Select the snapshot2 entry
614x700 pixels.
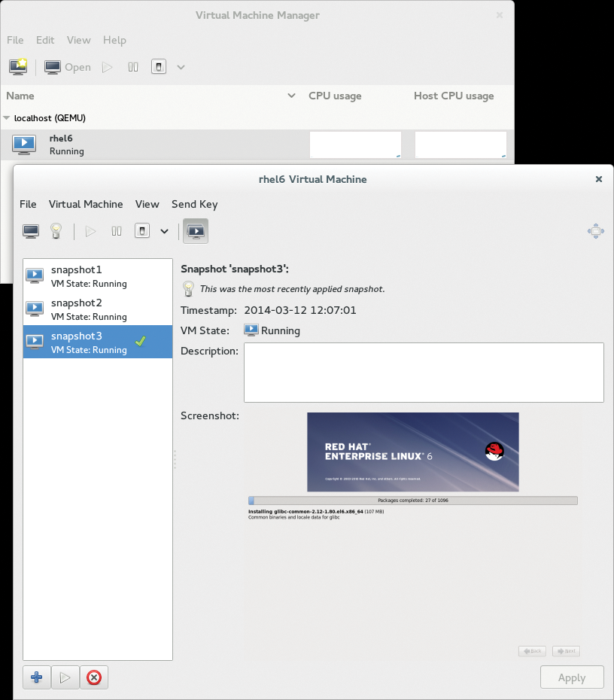click(x=90, y=309)
